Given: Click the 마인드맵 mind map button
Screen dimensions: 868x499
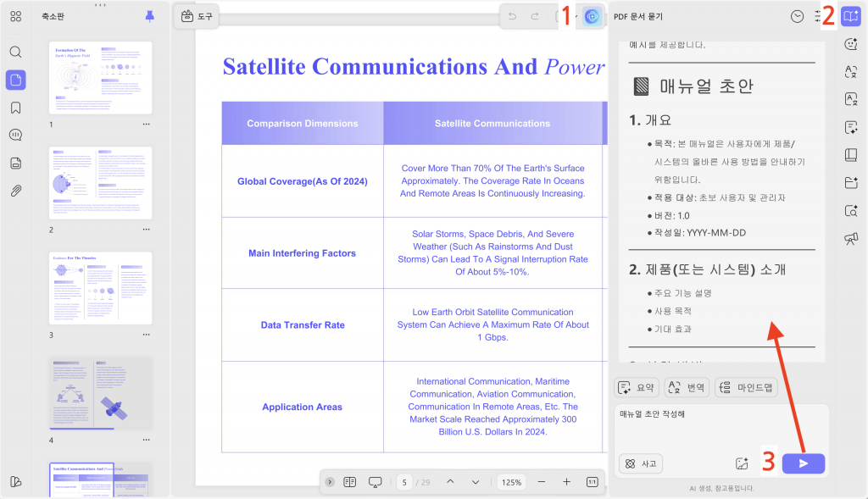Looking at the screenshot, I should 746,388.
